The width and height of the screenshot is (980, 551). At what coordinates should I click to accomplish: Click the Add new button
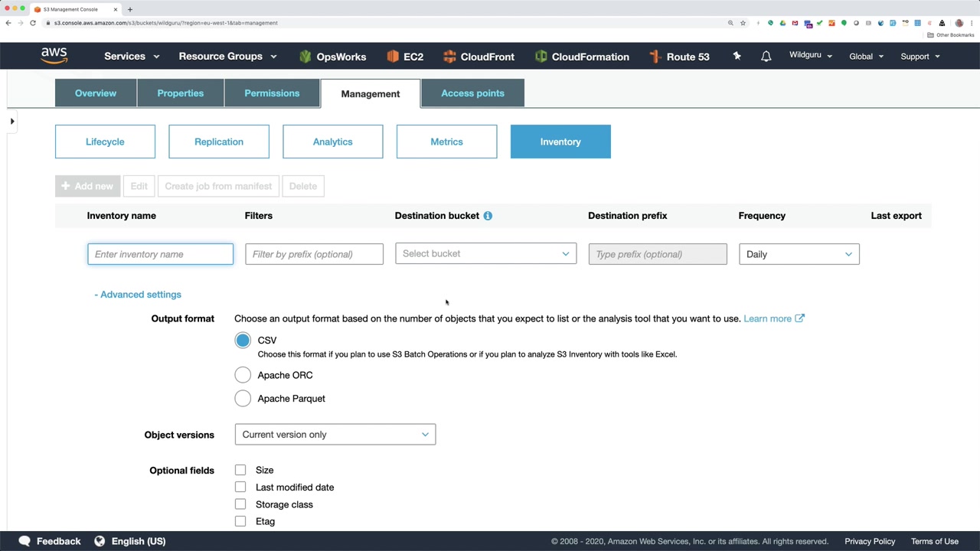click(x=87, y=186)
